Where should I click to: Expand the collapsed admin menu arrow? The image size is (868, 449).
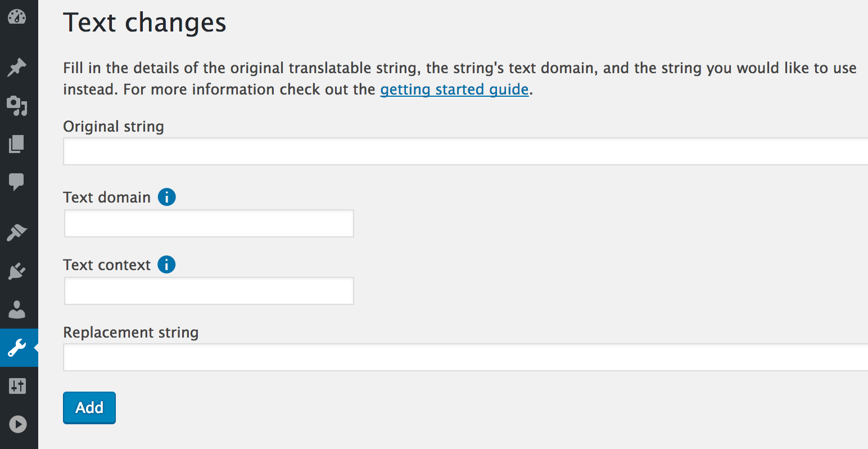coord(18,424)
